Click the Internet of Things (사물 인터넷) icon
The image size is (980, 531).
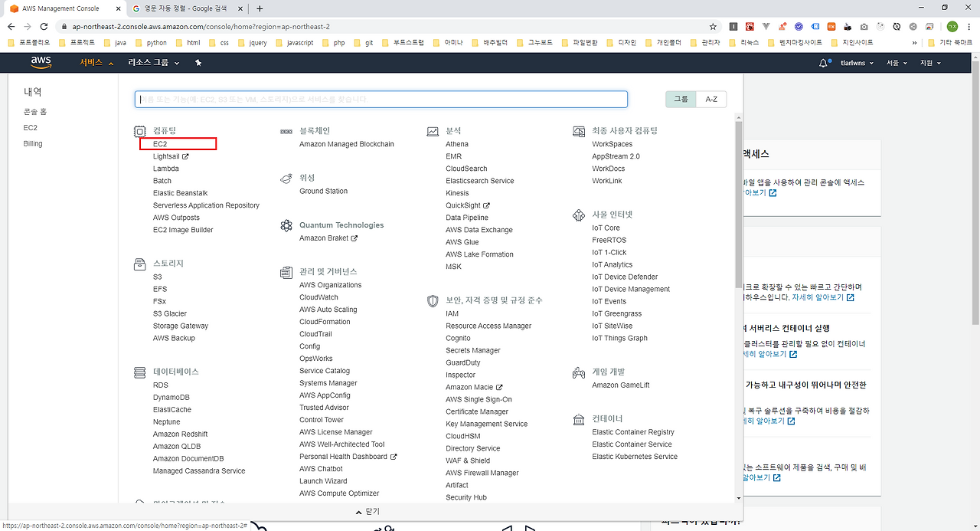click(579, 215)
